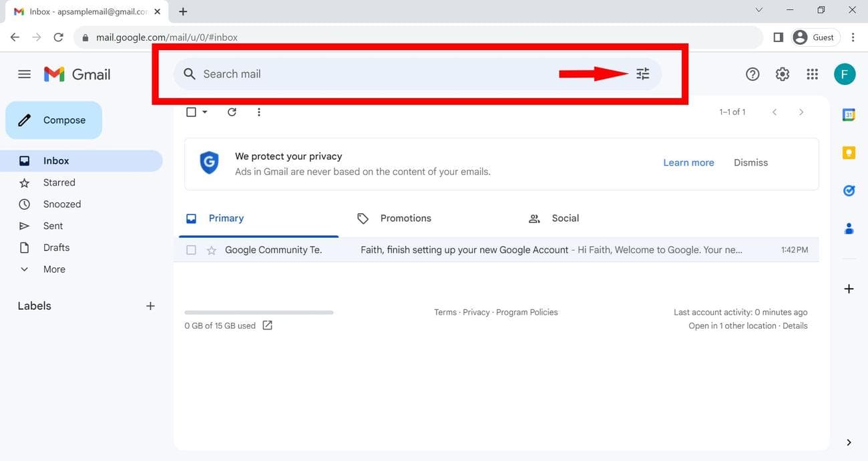Image resolution: width=868 pixels, height=461 pixels.
Task: Open Google Tasks side panel
Action: [x=848, y=190]
